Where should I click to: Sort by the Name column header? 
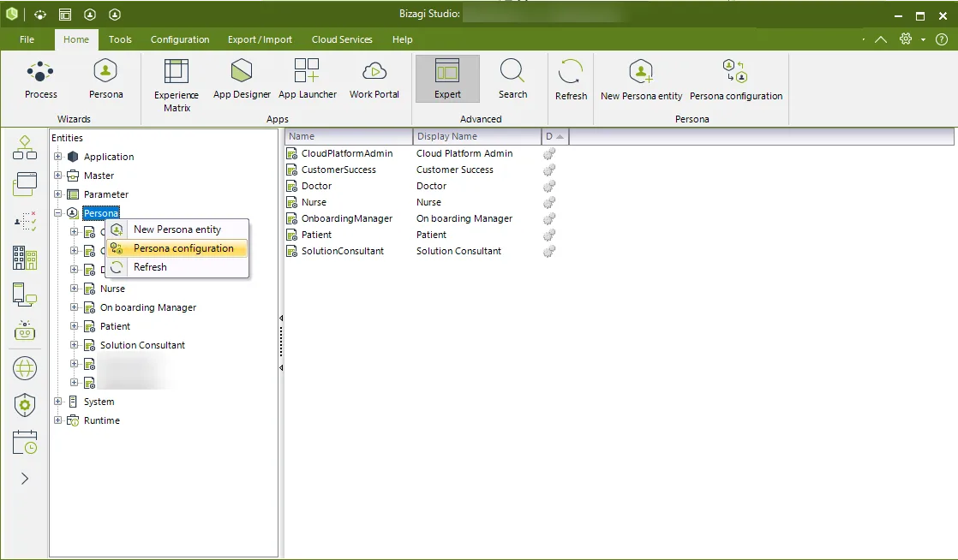click(x=349, y=136)
